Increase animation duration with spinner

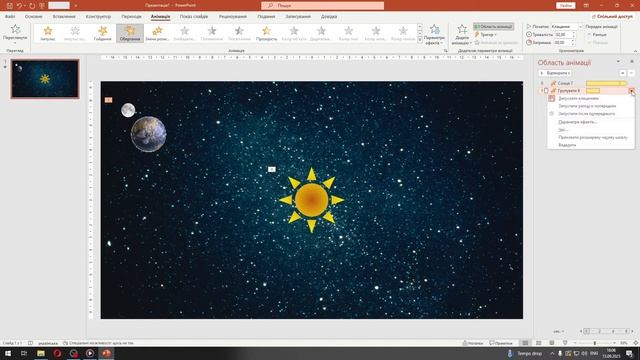(x=573, y=33)
